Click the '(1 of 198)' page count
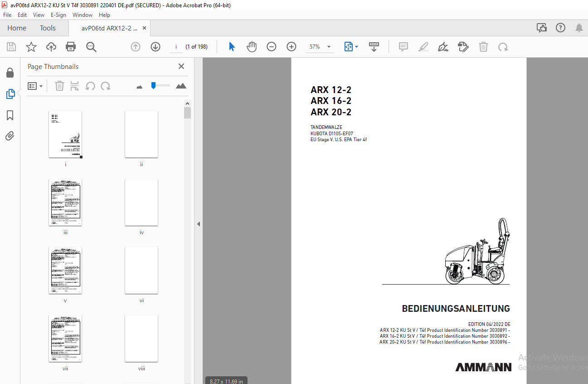Viewport: 588px width, 384px height. pos(197,47)
